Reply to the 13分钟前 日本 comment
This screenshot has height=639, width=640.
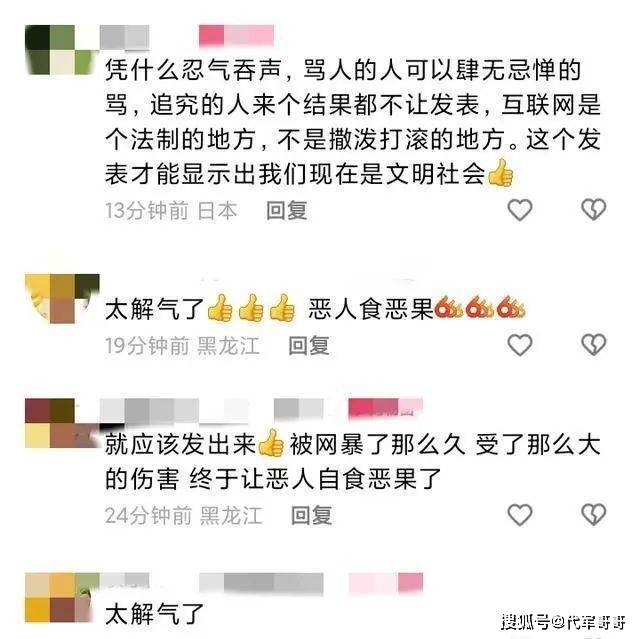pyautogui.click(x=287, y=211)
